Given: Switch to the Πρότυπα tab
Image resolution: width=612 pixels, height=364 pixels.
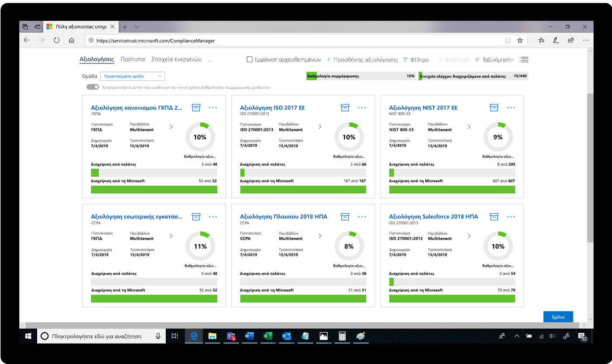Looking at the screenshot, I should [x=132, y=59].
